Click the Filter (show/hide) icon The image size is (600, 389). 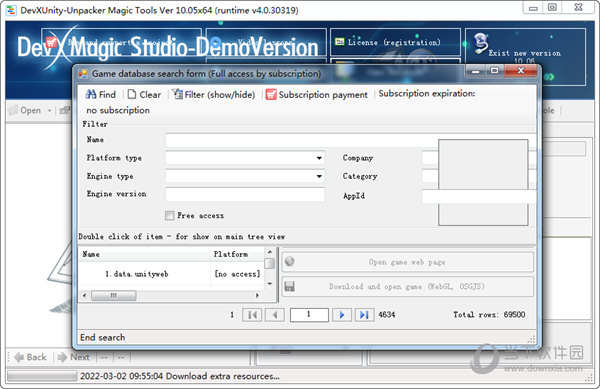pyautogui.click(x=177, y=94)
